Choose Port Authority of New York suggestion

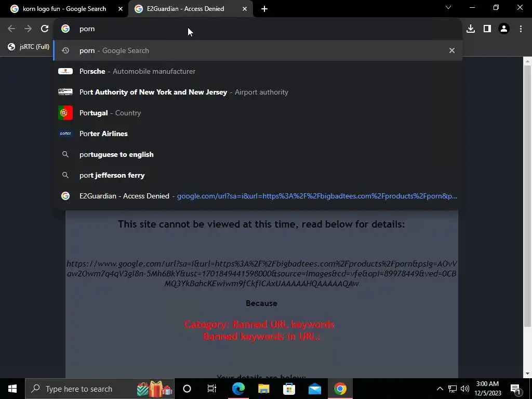[258, 92]
